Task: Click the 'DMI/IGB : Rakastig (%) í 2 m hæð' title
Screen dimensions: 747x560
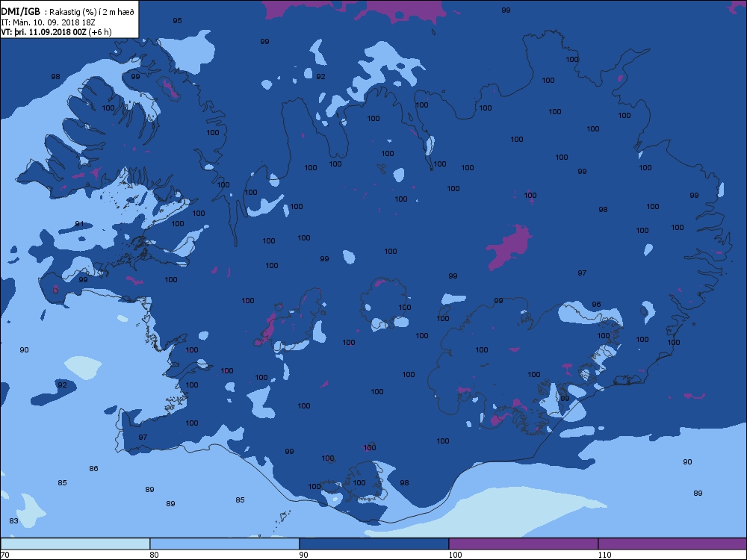Action: 68,12
